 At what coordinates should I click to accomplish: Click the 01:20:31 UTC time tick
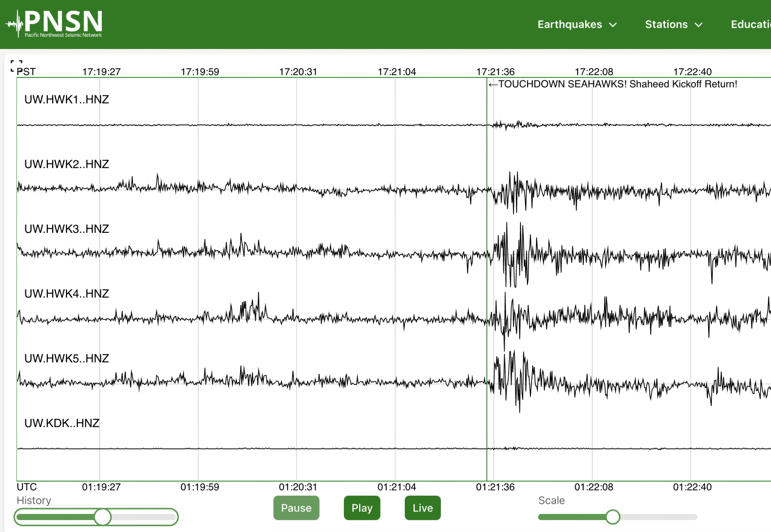(298, 487)
